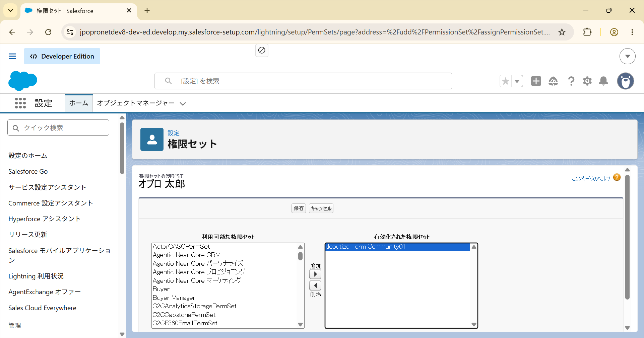Open the notifications bell
Image resolution: width=644 pixels, height=338 pixels.
[x=603, y=81]
